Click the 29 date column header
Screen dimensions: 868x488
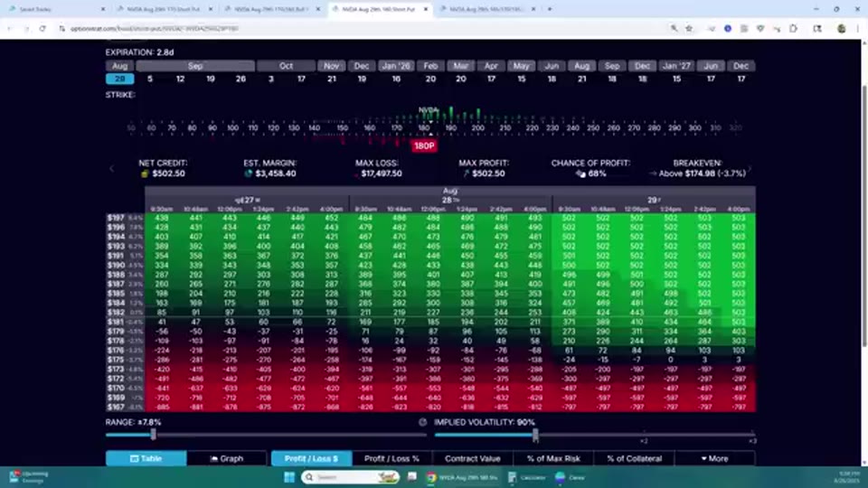(654, 200)
